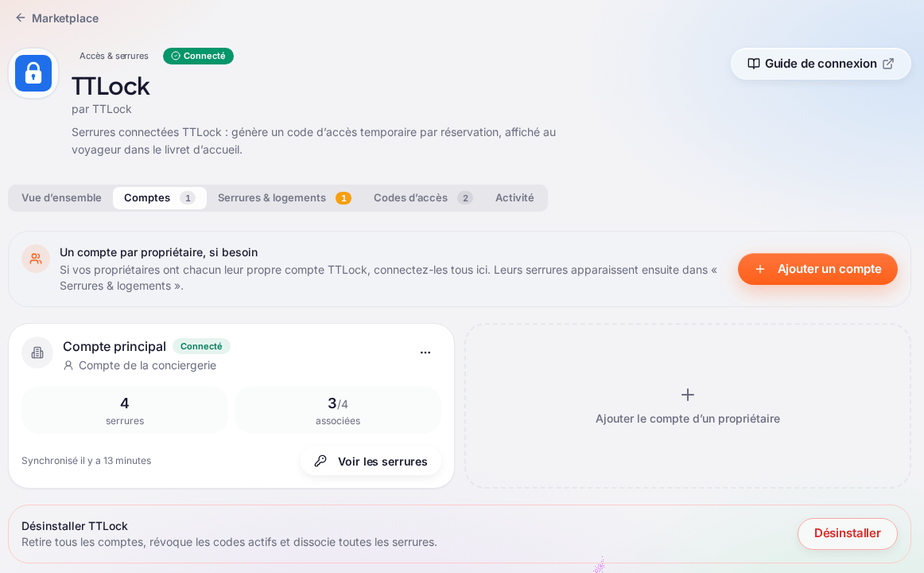Click the Connecté badge on Compte principal

click(x=201, y=347)
